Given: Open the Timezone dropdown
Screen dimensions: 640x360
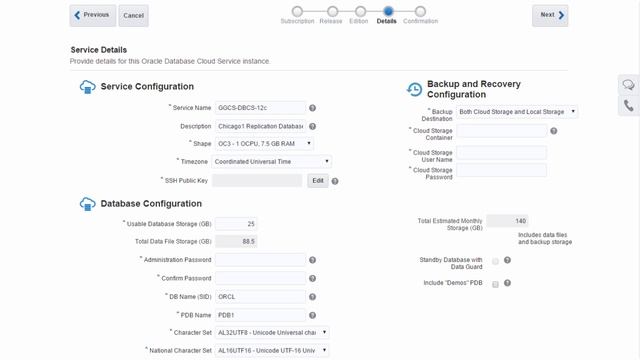Looking at the screenshot, I should [271, 162].
